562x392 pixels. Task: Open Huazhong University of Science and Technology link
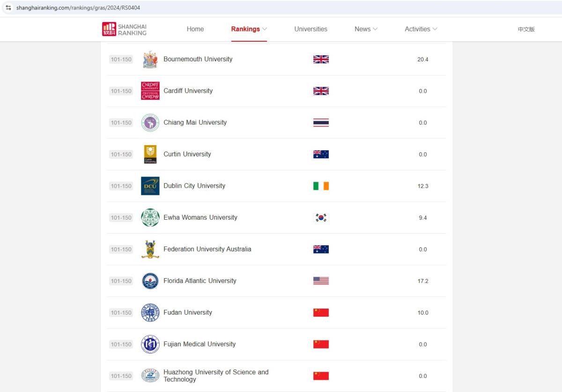(216, 376)
